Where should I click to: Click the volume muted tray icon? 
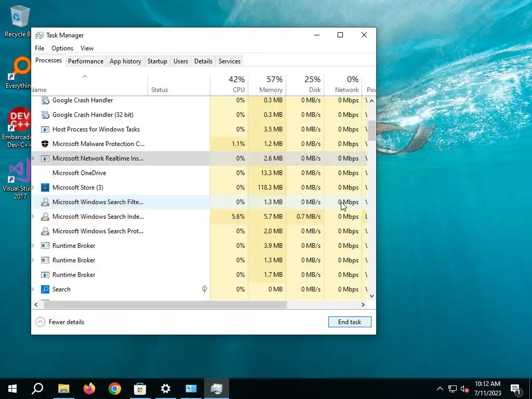(x=465, y=389)
